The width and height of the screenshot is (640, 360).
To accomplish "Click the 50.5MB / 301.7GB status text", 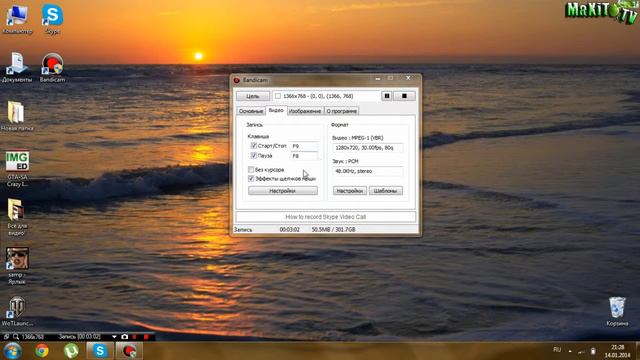I will point(333,230).
